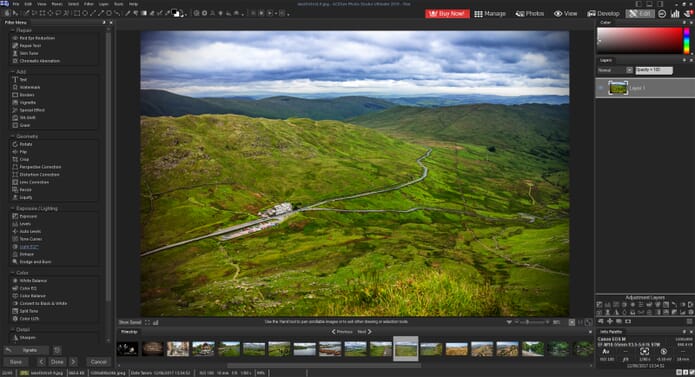Go to Next image in filmstrip
The height and width of the screenshot is (377, 695).
pyautogui.click(x=364, y=332)
